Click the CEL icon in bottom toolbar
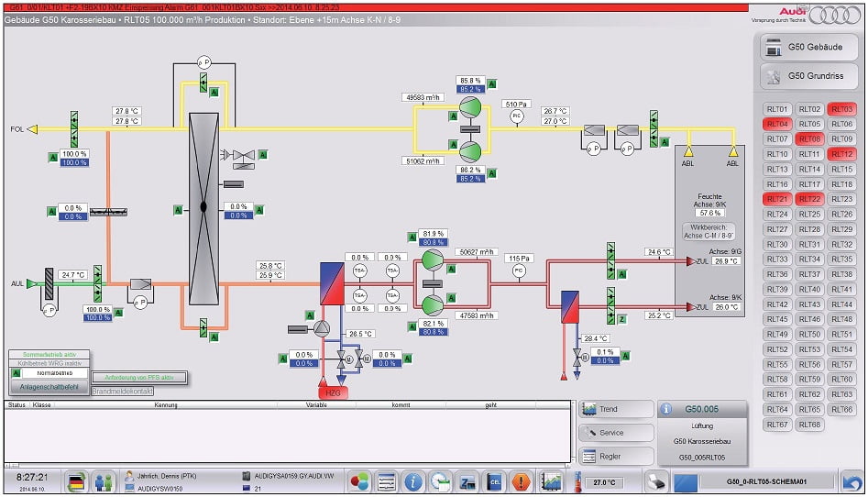Image resolution: width=868 pixels, height=497 pixels. coord(495,481)
